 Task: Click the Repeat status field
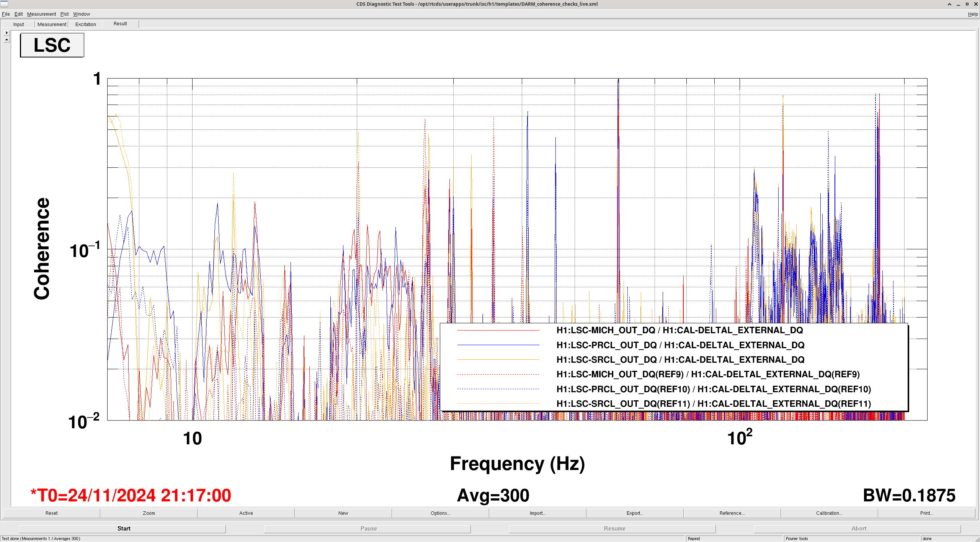coord(735,539)
